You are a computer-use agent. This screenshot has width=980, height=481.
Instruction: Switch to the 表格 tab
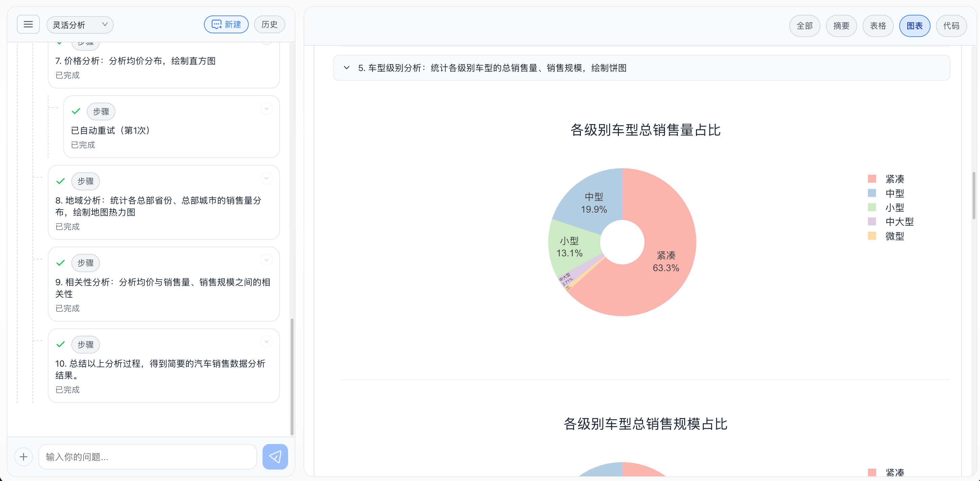point(878,26)
